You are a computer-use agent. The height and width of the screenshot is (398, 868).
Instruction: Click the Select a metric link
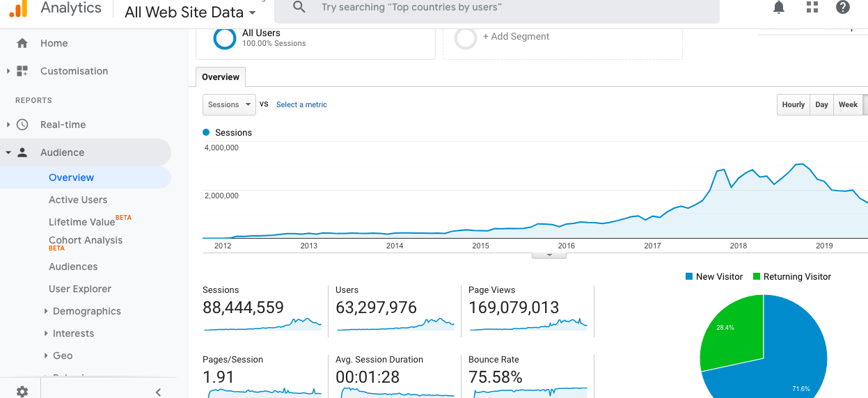[301, 104]
